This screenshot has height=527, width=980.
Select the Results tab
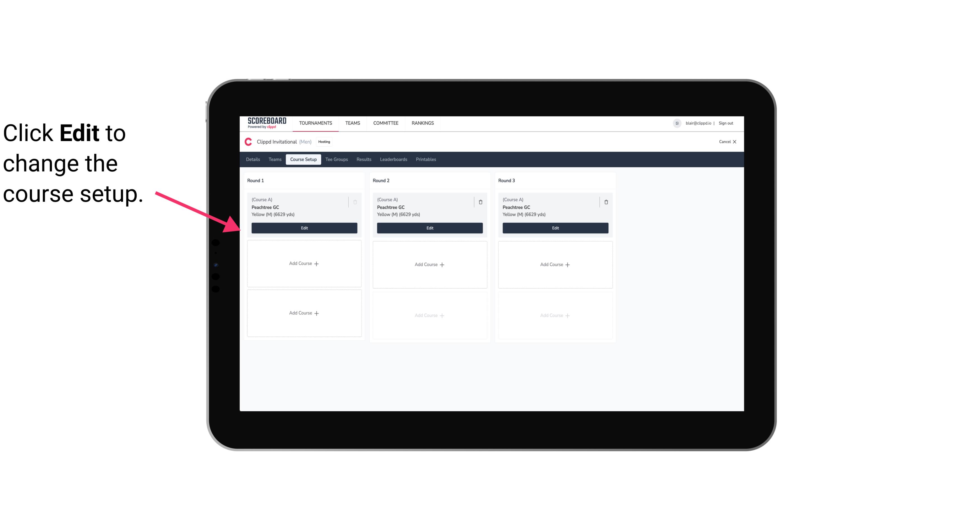363,160
